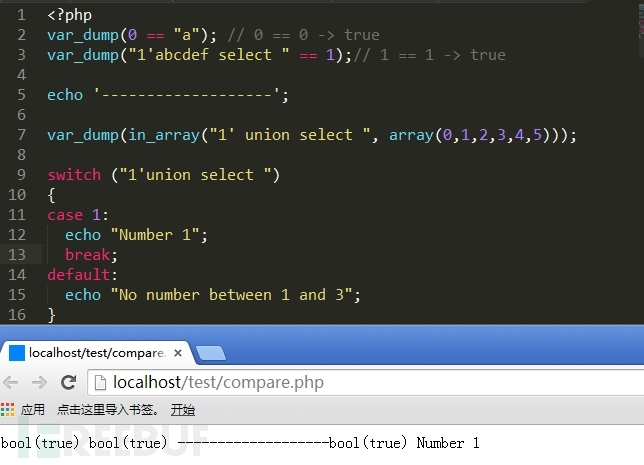Open the 应用 bookmarks shortcut
This screenshot has width=644, height=465.
[33, 410]
